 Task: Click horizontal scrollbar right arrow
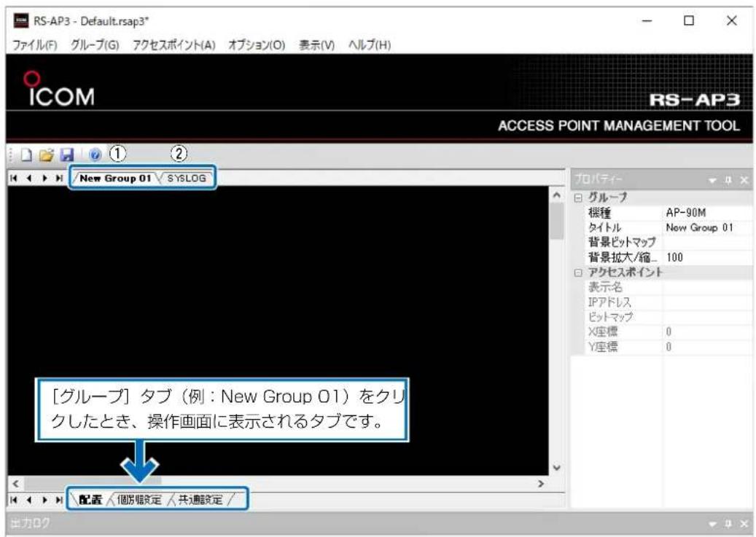[541, 484]
